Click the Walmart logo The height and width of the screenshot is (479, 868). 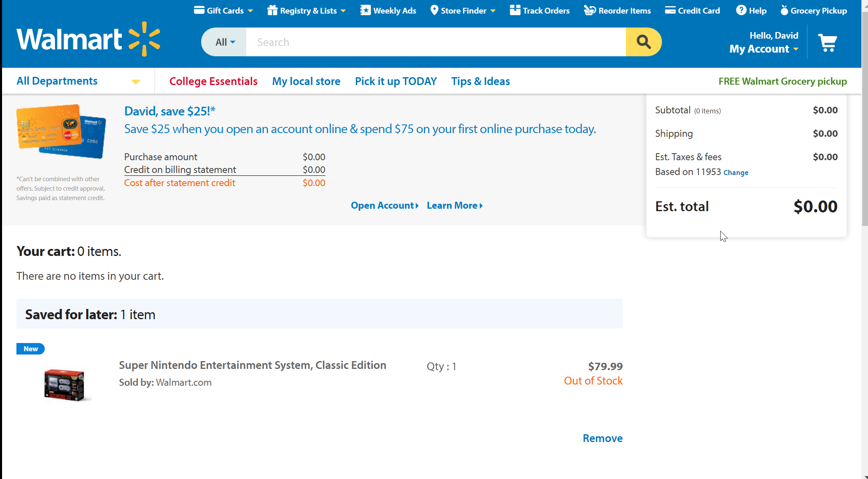tap(88, 39)
